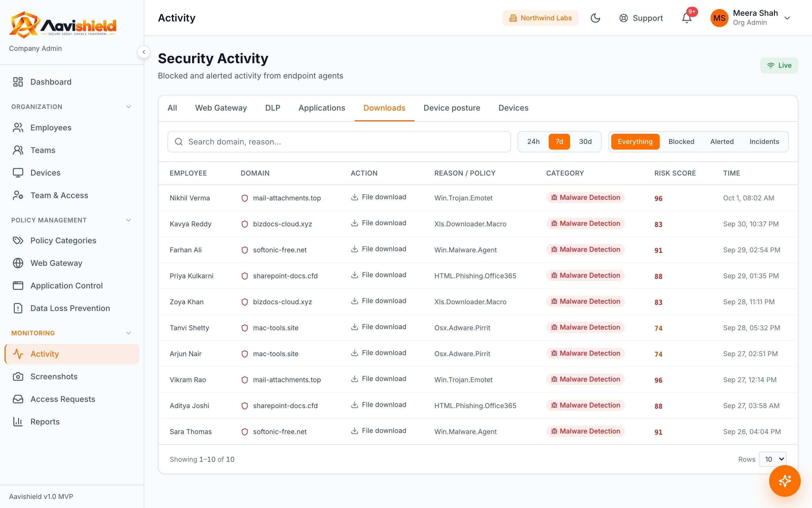812x508 pixels.
Task: Click the Support button
Action: pyautogui.click(x=641, y=18)
